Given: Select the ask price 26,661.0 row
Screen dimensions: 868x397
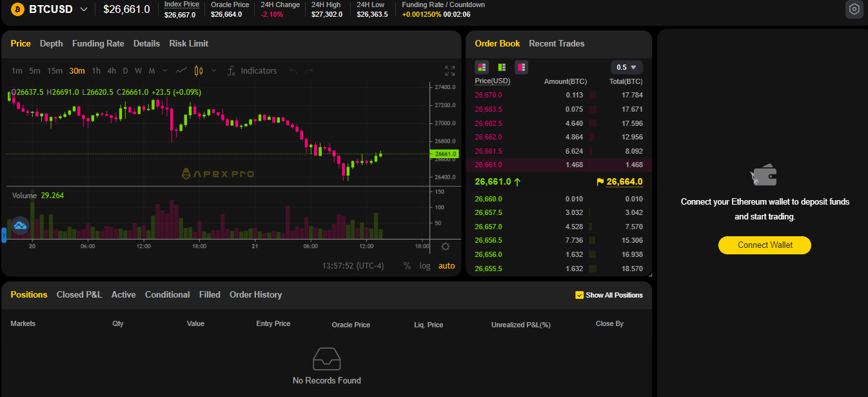Looking at the screenshot, I should coord(558,165).
